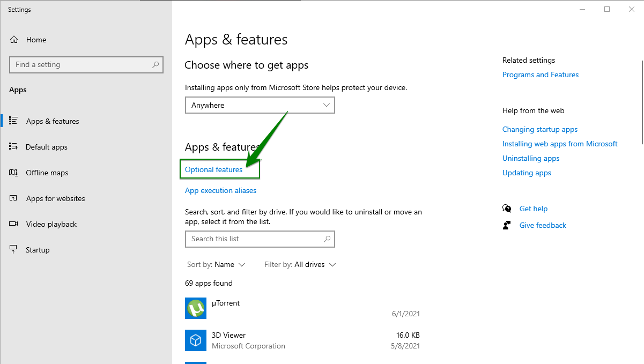The image size is (644, 364).
Task: Click the Give feedback icon
Action: [x=506, y=225]
